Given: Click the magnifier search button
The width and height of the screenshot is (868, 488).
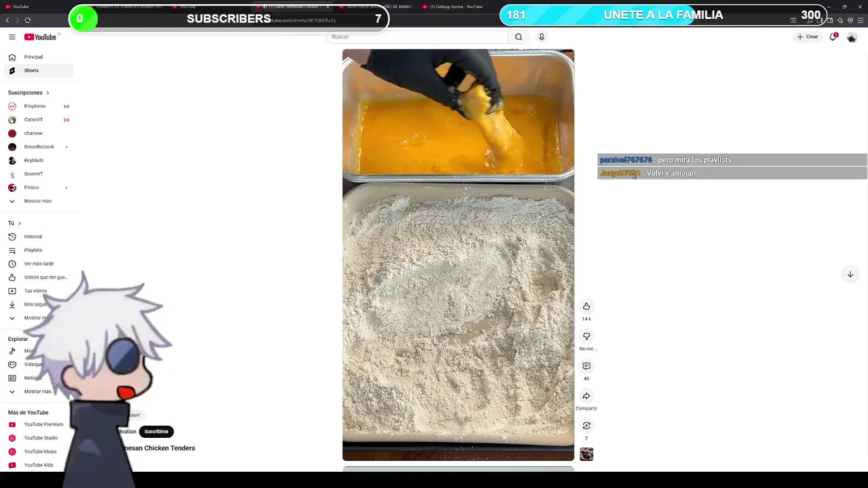Looking at the screenshot, I should point(519,37).
